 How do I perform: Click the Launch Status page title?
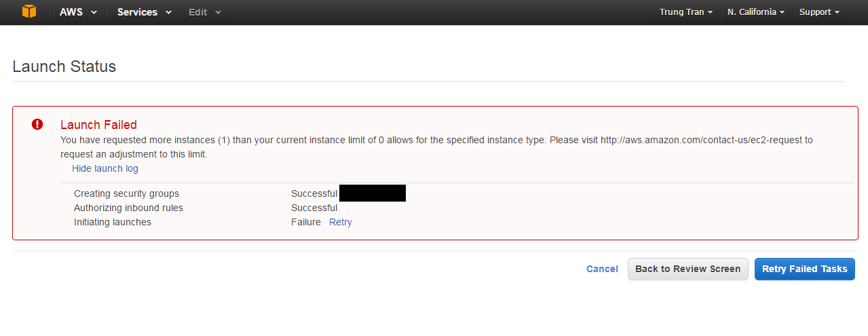click(64, 67)
